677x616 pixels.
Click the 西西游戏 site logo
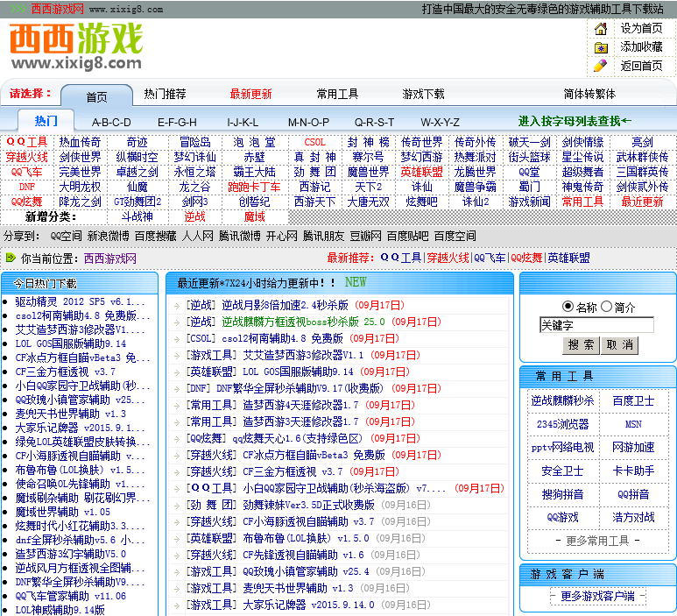coord(76,47)
